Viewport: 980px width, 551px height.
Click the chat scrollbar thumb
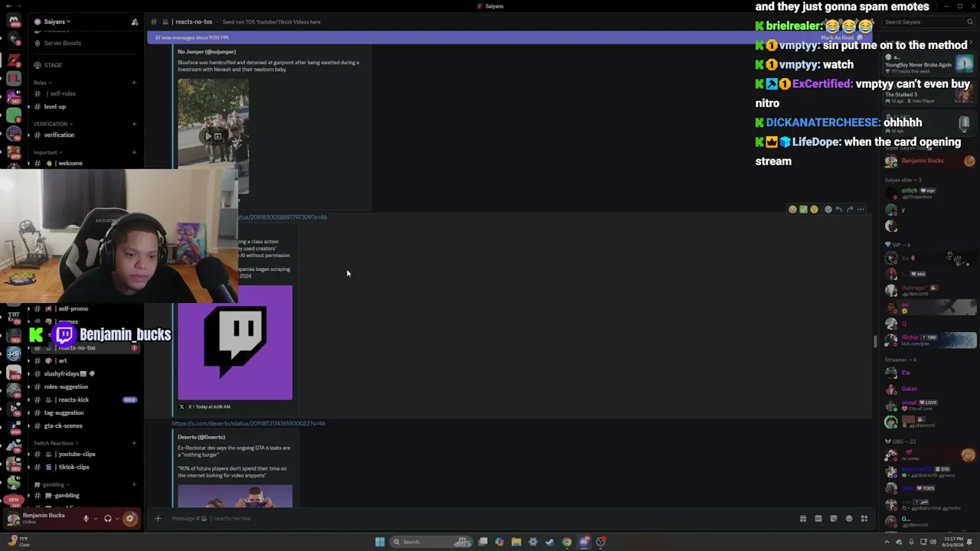(x=875, y=342)
